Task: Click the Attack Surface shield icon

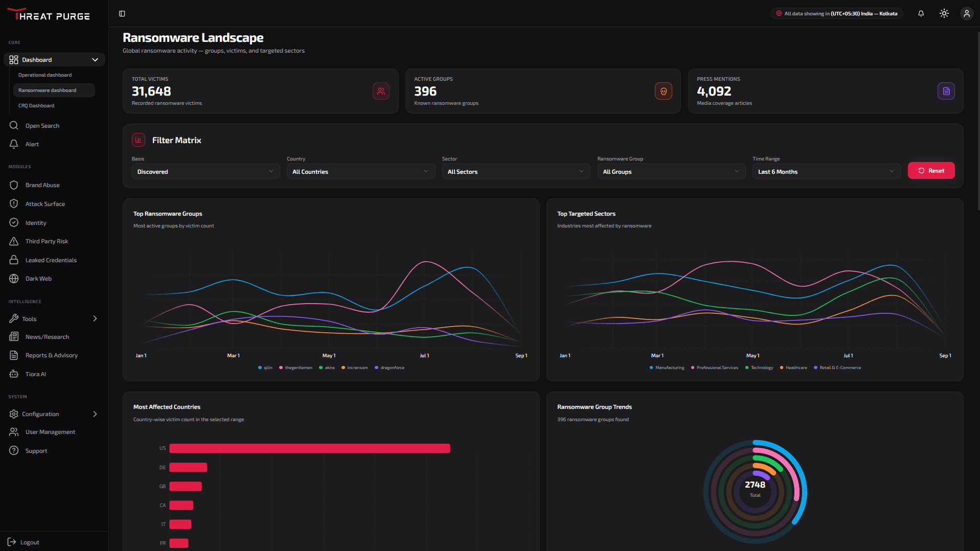Action: pyautogui.click(x=14, y=204)
